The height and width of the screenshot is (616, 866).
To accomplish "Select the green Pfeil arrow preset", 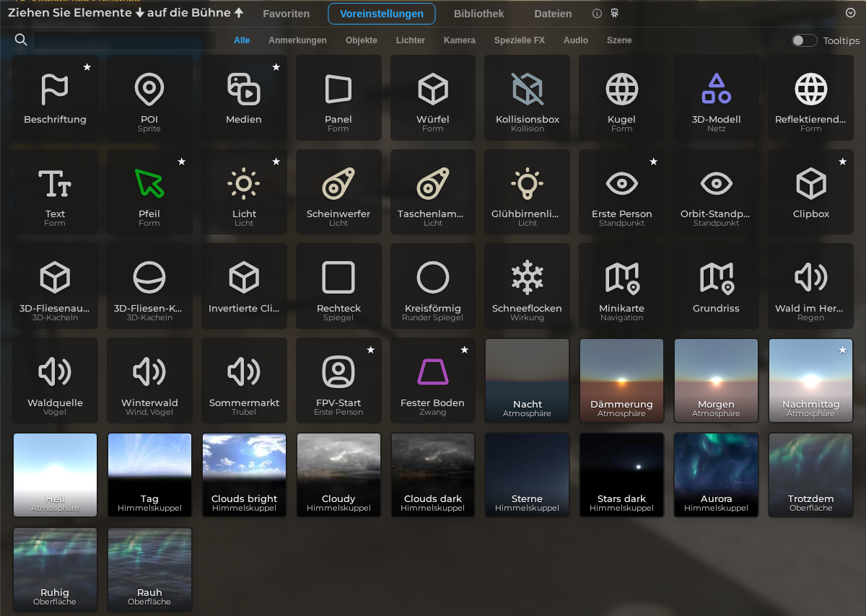I will pos(149,192).
